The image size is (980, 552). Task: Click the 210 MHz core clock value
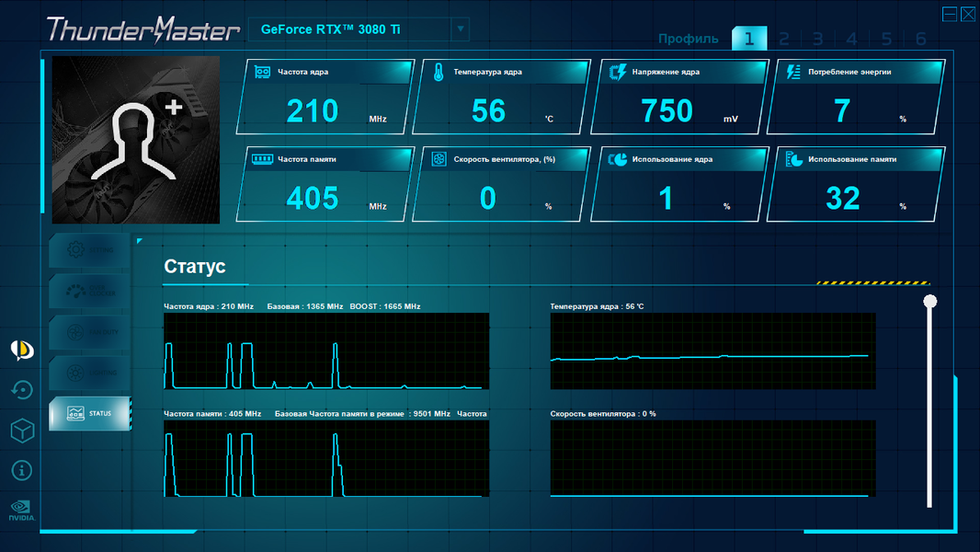[312, 111]
